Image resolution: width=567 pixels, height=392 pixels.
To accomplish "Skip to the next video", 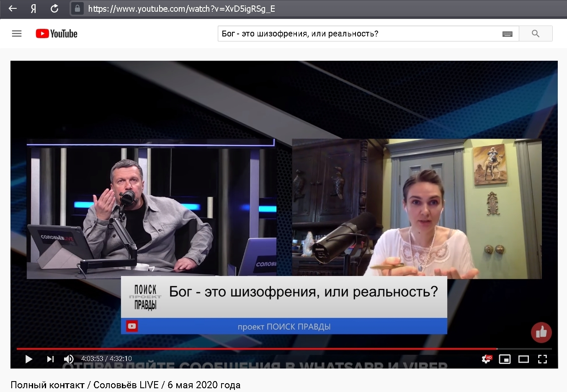I will tap(50, 359).
